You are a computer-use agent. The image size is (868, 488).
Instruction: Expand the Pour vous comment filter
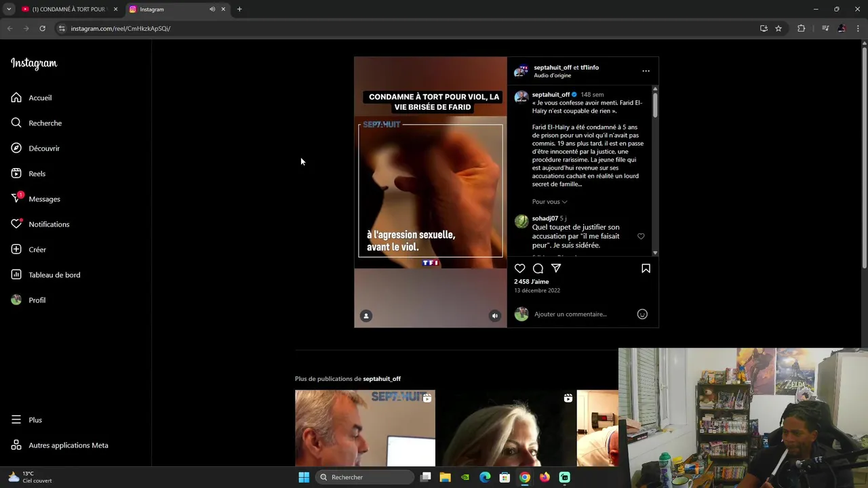pyautogui.click(x=549, y=201)
